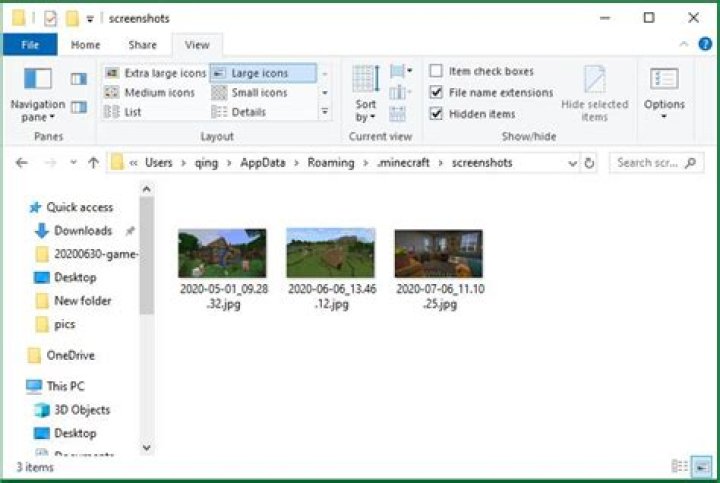Select Extra large icons layout
Screen dimensions: 720x483
(x=155, y=73)
